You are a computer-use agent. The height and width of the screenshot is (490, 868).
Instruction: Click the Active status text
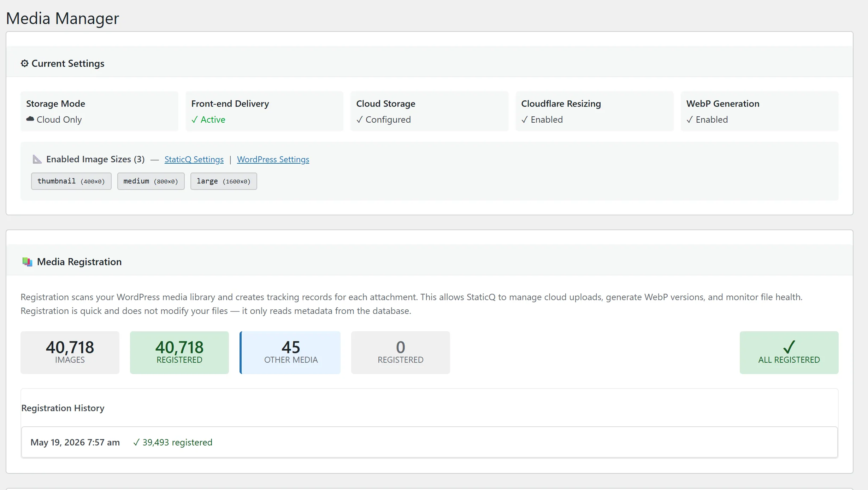click(x=213, y=119)
